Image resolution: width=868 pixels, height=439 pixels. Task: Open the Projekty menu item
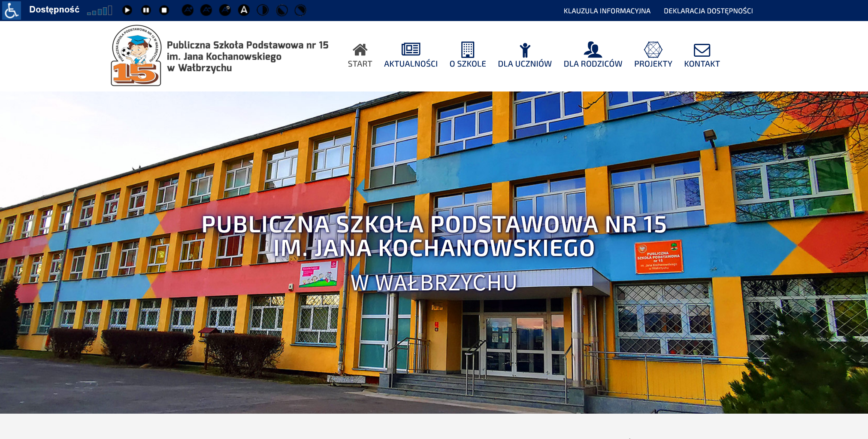tap(653, 56)
